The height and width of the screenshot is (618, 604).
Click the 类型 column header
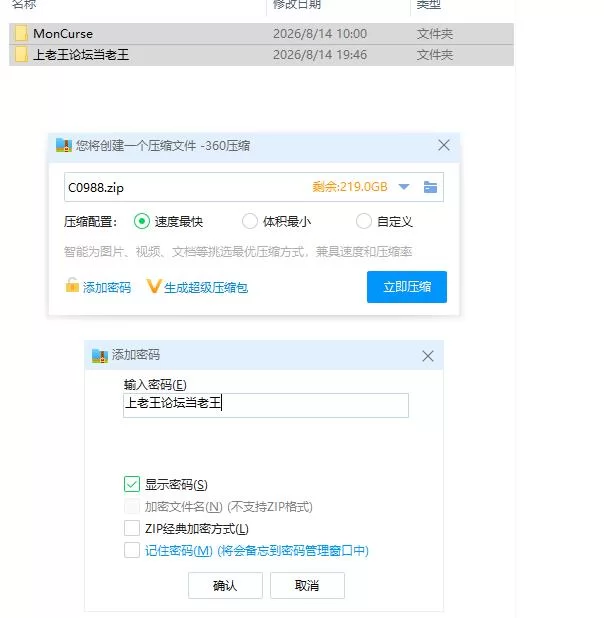pos(429,4)
